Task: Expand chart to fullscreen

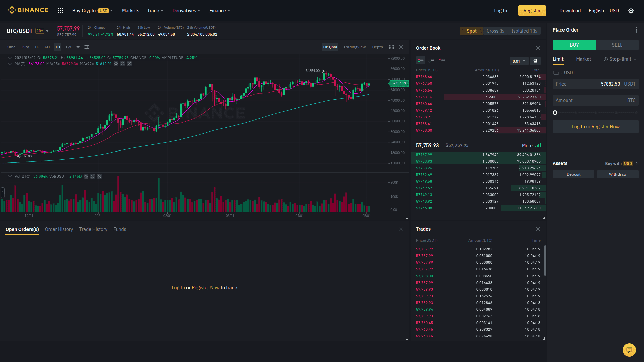Action: click(391, 47)
